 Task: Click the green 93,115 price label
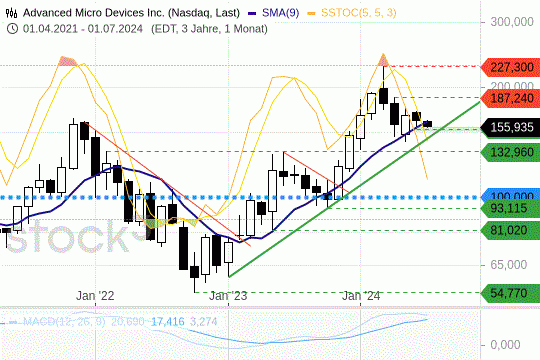tap(511, 208)
